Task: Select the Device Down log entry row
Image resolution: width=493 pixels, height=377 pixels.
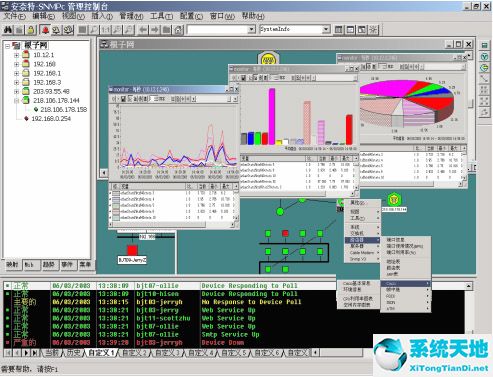Action: click(x=233, y=342)
